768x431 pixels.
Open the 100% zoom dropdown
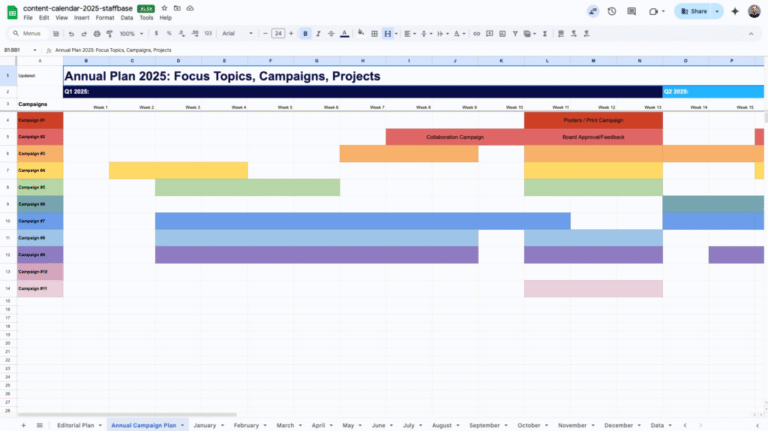[x=130, y=33]
